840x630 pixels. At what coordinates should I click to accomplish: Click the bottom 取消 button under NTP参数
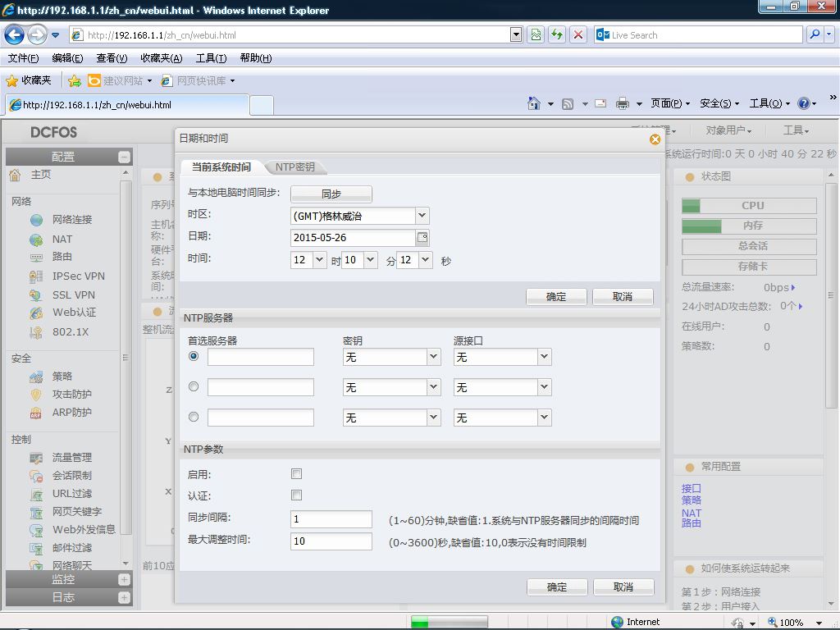(623, 587)
